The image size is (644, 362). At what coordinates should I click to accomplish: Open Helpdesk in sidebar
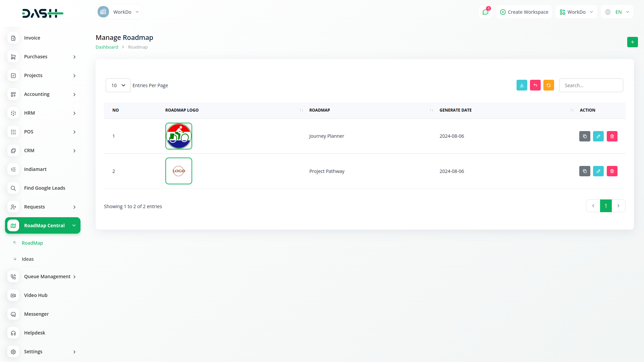coord(35,333)
